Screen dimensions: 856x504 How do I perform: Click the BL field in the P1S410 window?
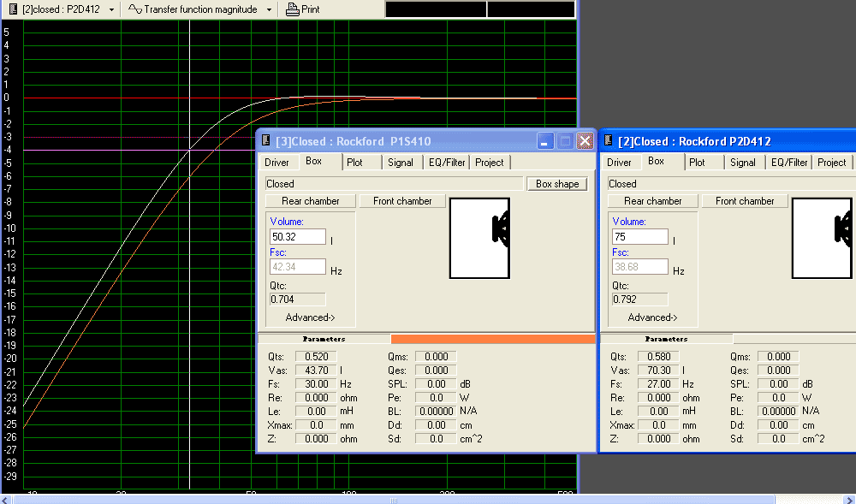[436, 412]
